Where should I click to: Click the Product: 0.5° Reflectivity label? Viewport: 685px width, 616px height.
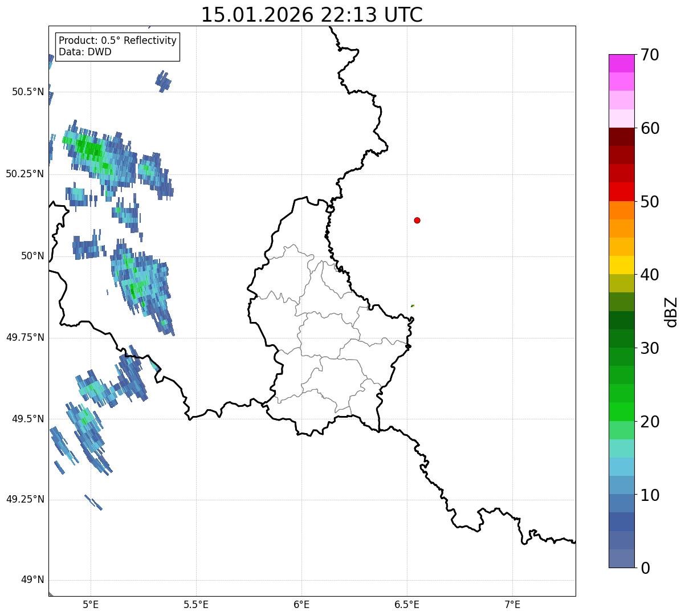pyautogui.click(x=117, y=41)
